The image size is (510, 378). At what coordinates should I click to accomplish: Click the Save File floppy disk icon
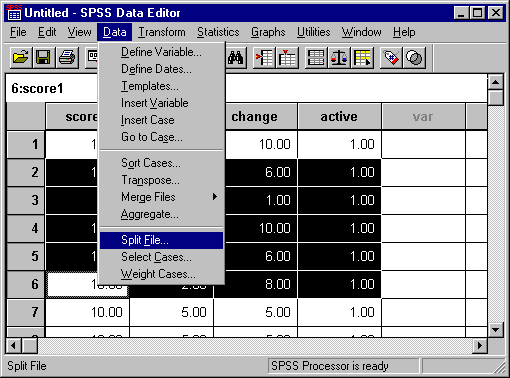coord(44,58)
